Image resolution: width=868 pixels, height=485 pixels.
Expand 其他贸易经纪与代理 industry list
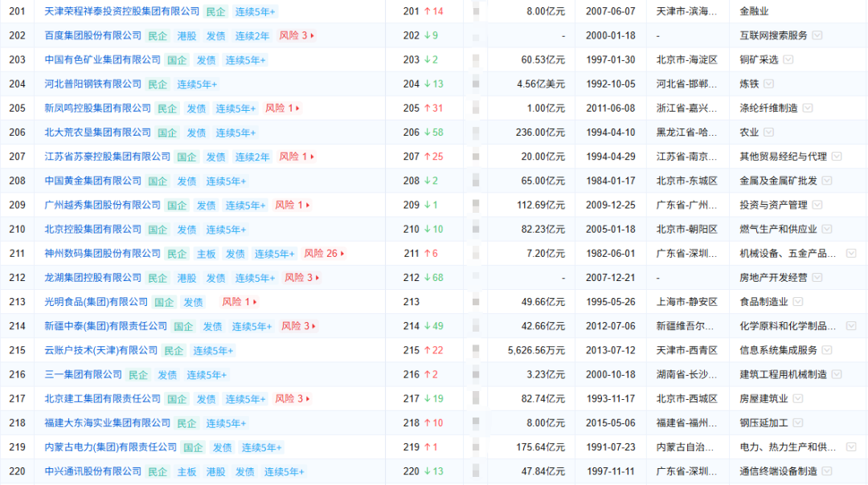pos(837,157)
